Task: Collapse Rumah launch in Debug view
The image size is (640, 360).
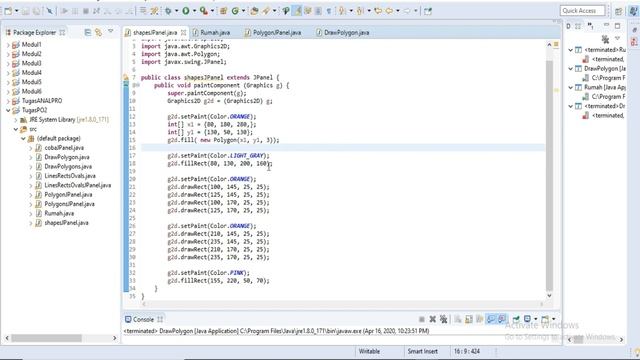Action: [x=571, y=87]
